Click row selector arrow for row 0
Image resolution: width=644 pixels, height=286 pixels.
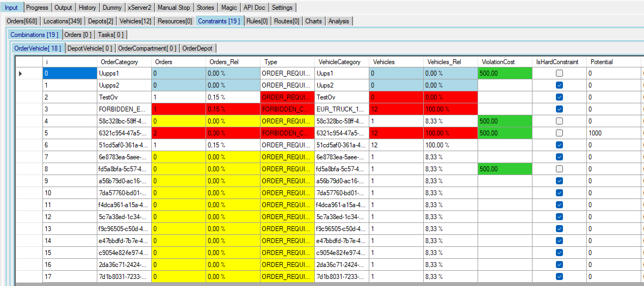21,73
